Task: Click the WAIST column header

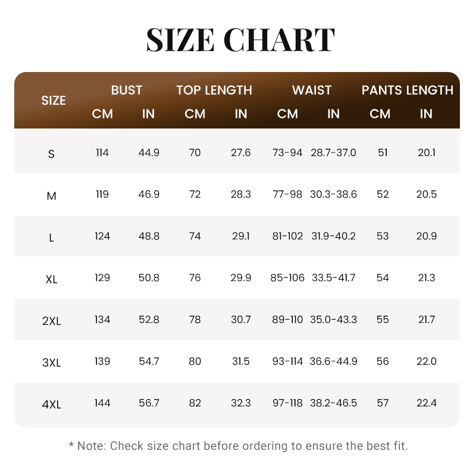Action: [x=312, y=90]
